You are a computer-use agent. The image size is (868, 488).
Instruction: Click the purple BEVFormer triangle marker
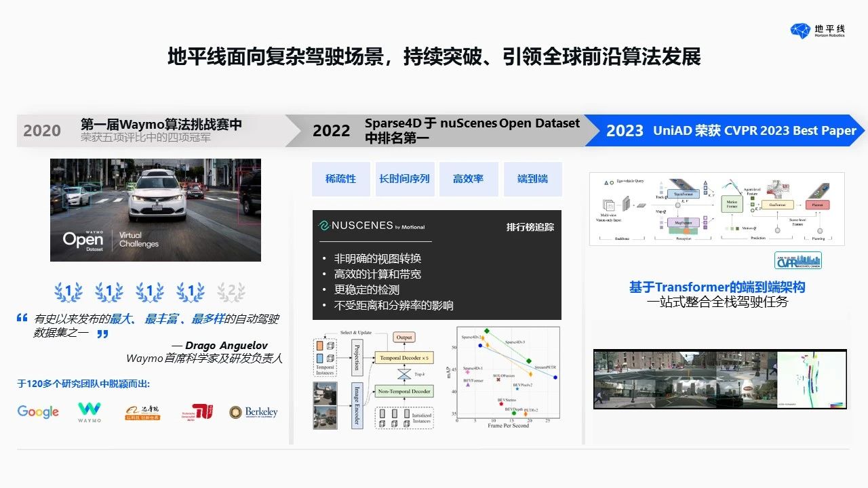467,385
